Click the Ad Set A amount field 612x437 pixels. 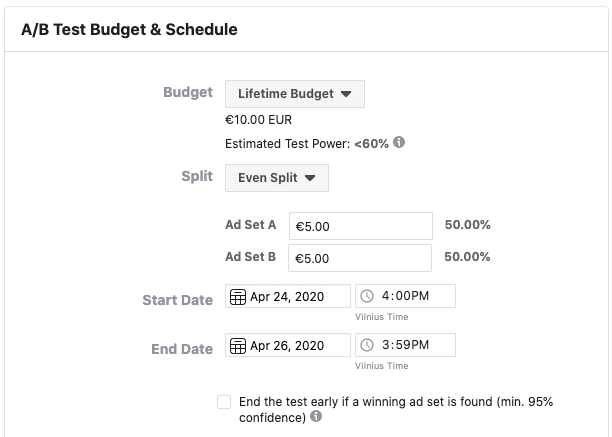360,226
